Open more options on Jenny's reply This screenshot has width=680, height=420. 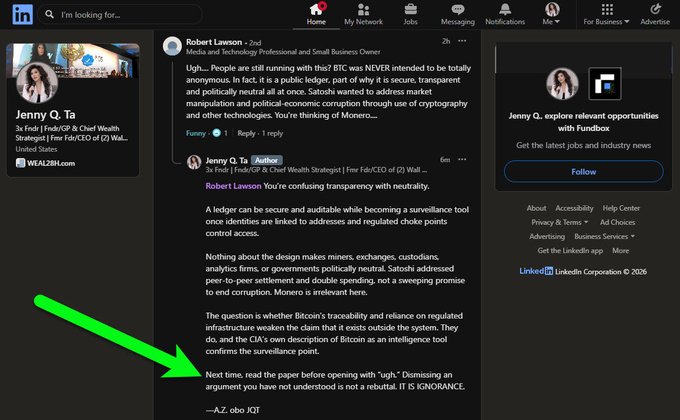point(462,159)
